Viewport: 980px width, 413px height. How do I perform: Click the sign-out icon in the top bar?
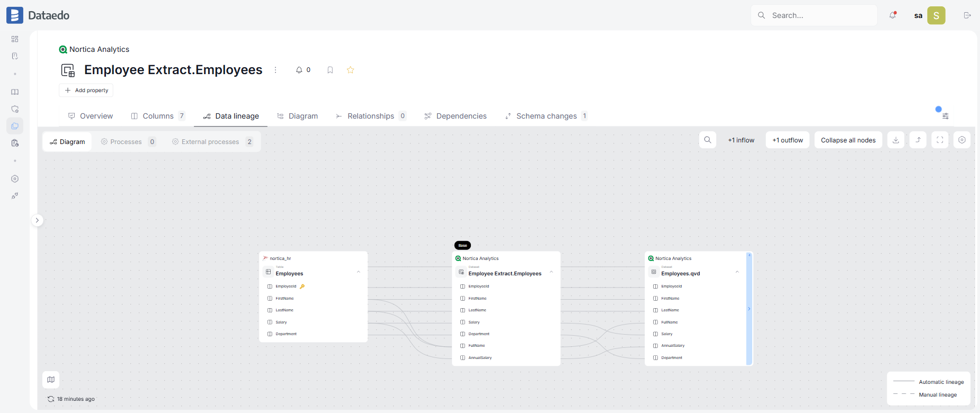(967, 15)
